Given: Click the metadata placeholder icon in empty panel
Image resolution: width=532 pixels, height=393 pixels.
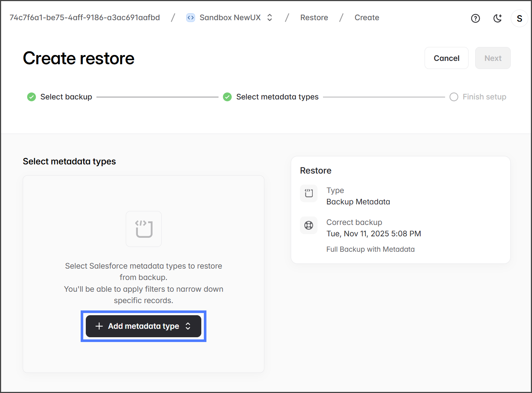Looking at the screenshot, I should click(144, 229).
